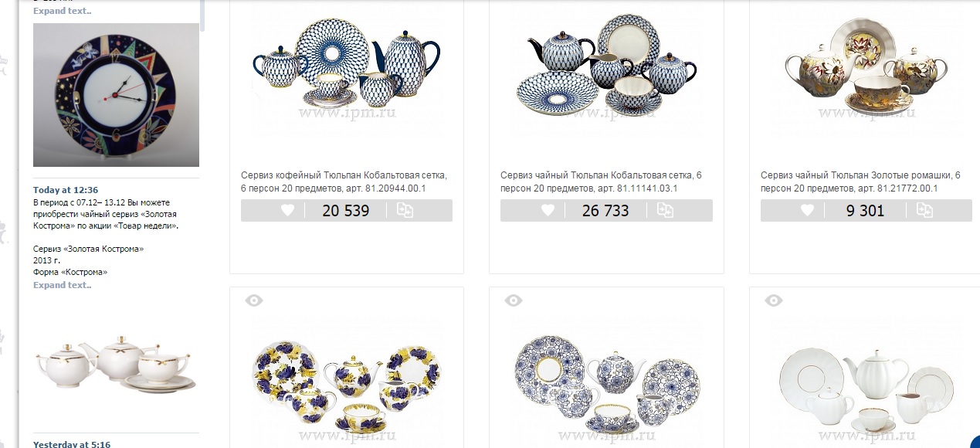Click compare icon beside price 26 733
Screen dimensions: 980x448
tap(666, 210)
